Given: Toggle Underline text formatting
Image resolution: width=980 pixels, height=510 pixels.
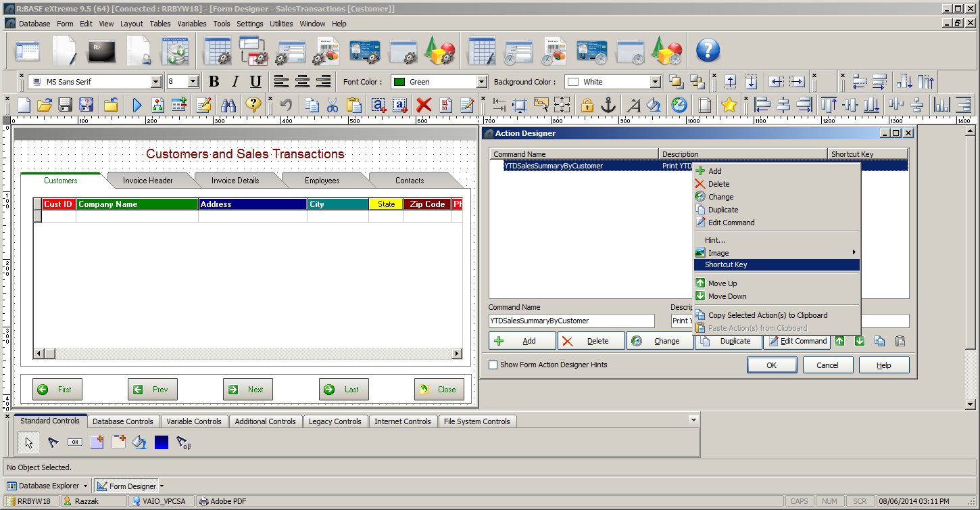Looking at the screenshot, I should tap(255, 82).
